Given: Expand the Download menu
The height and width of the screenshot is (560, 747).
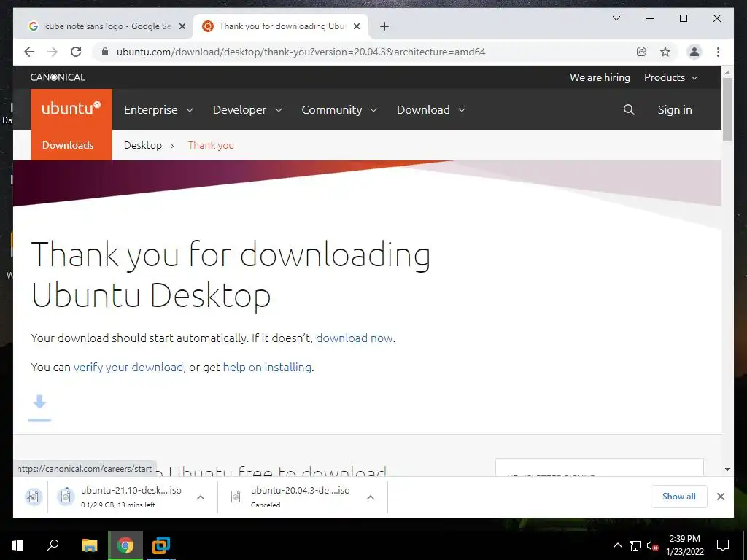Looking at the screenshot, I should click(430, 109).
